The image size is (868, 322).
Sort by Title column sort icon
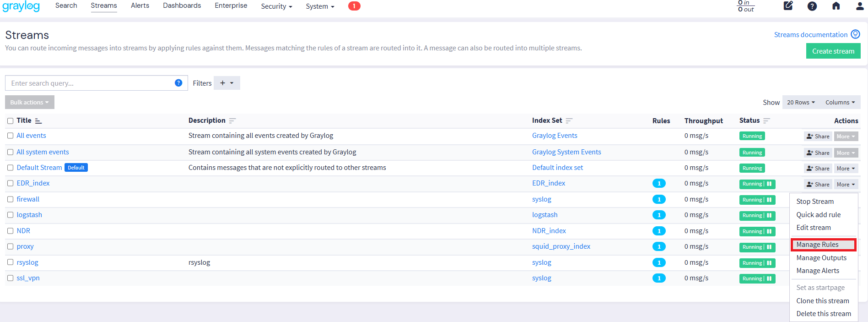pos(38,121)
